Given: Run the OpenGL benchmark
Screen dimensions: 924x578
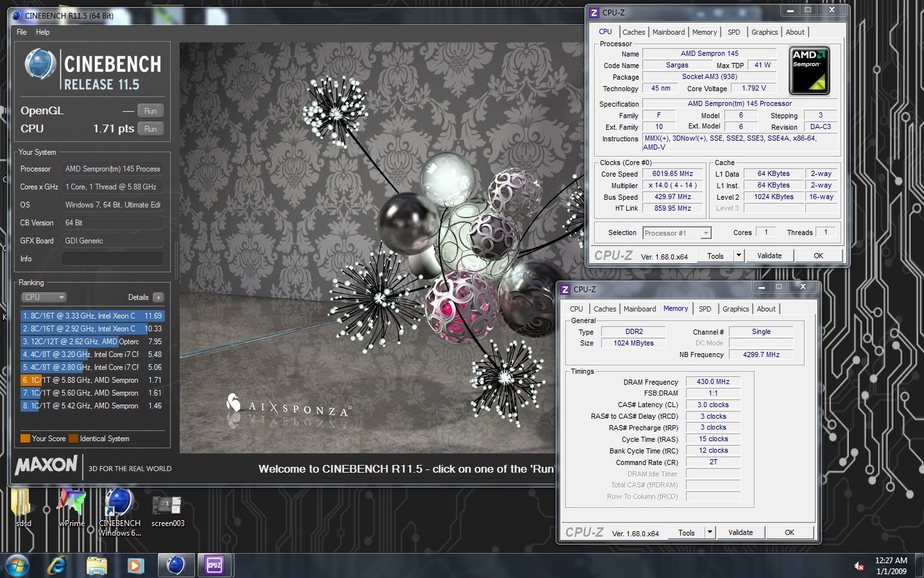Looking at the screenshot, I should [x=151, y=111].
